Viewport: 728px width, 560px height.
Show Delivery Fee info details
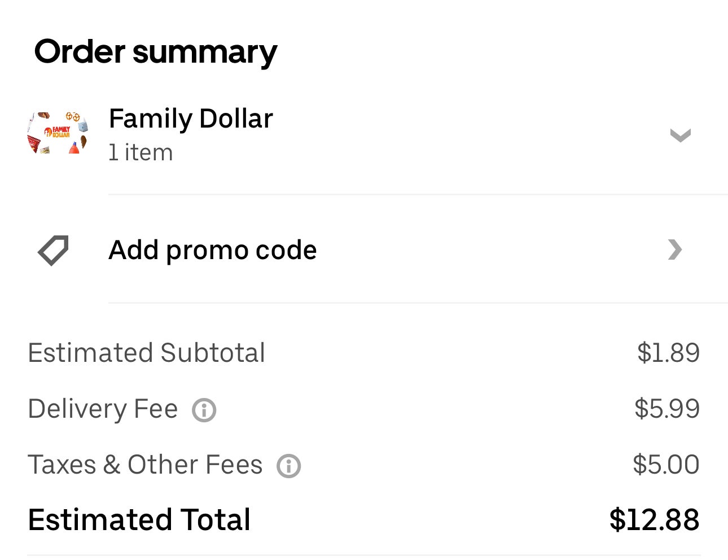pyautogui.click(x=204, y=410)
